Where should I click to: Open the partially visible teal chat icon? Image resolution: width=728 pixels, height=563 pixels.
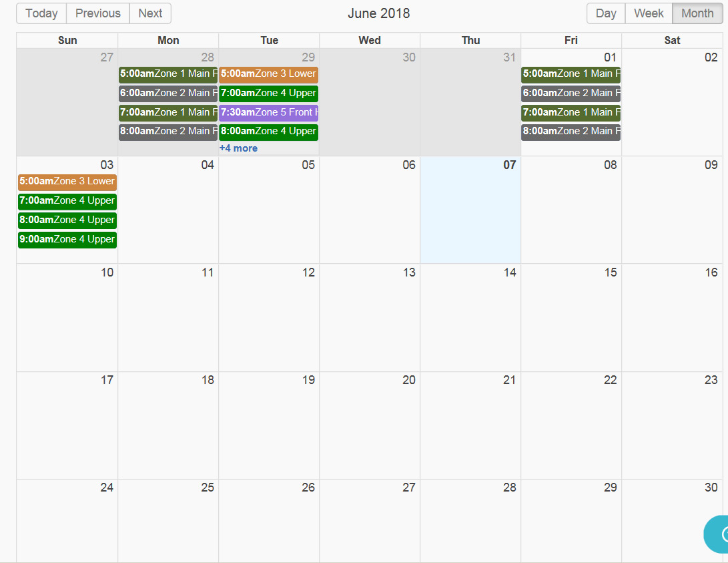coord(716,534)
